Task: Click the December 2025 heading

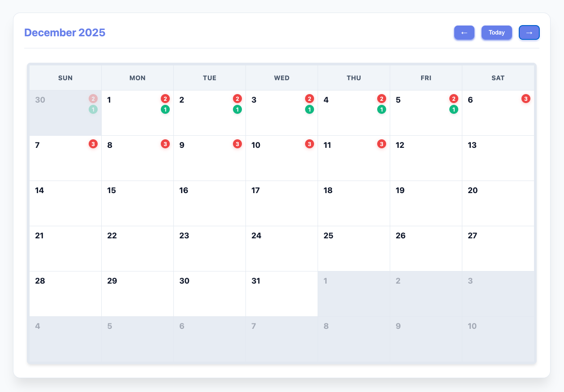Action: click(65, 32)
